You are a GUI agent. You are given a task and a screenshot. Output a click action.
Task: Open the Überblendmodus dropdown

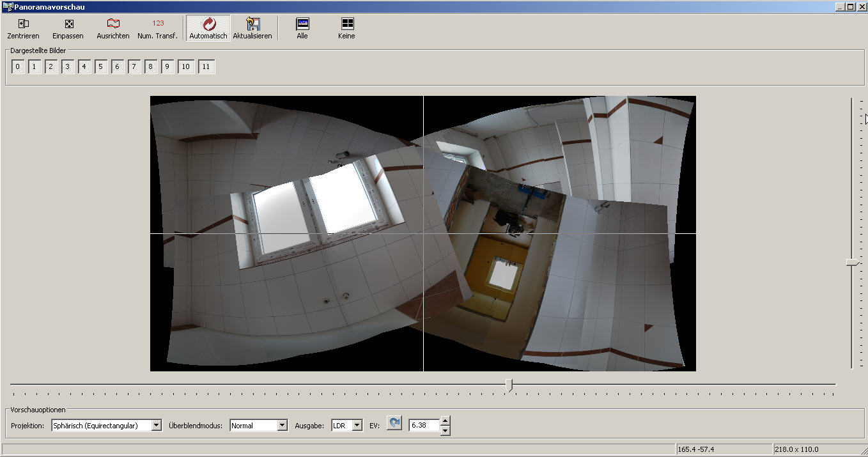pyautogui.click(x=283, y=426)
